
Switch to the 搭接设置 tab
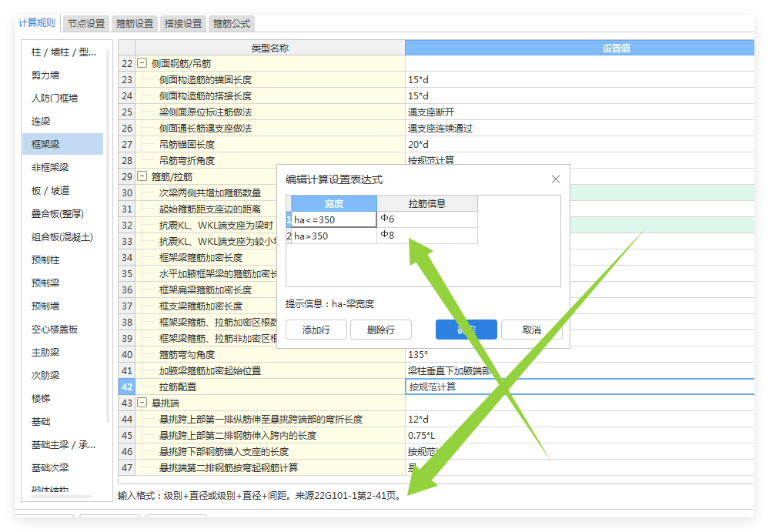pyautogui.click(x=182, y=23)
